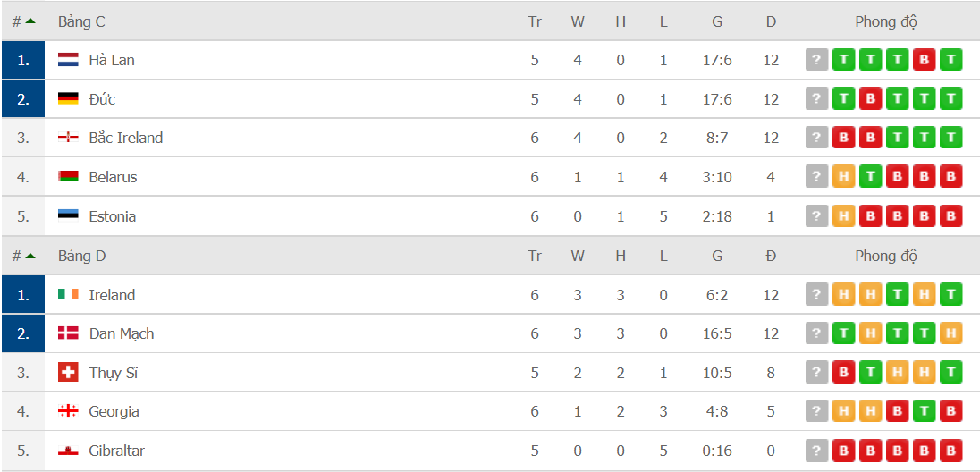
Task: Click the gray question mark form badge for Hà Lan
Action: coord(817,60)
